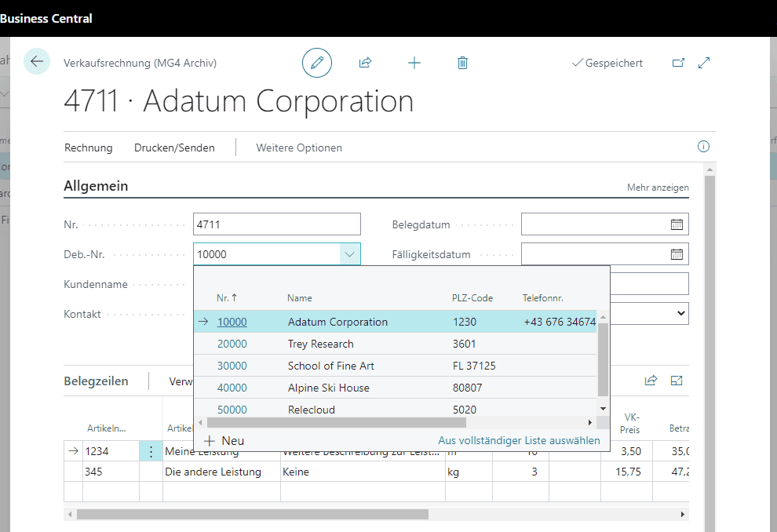This screenshot has height=532, width=777.
Task: Open Belegdatum calendar picker
Action: (x=677, y=224)
